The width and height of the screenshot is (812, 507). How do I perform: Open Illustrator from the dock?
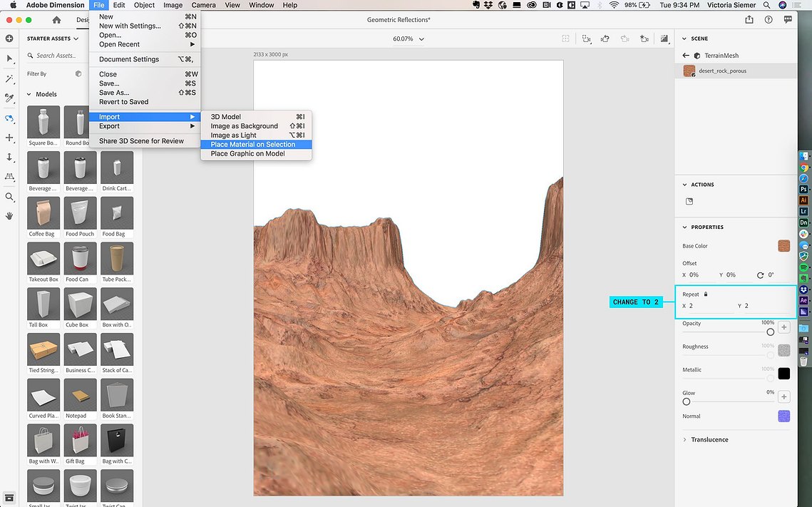[803, 200]
